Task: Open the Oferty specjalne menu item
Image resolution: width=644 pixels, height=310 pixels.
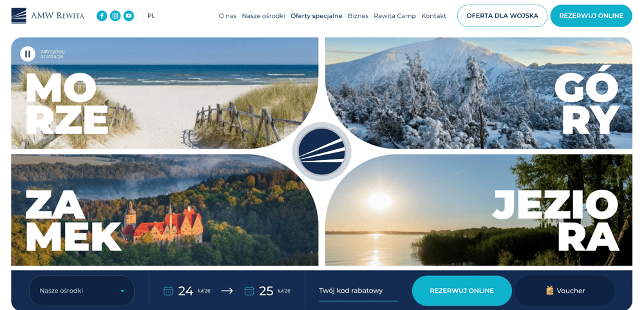Action: [x=316, y=16]
